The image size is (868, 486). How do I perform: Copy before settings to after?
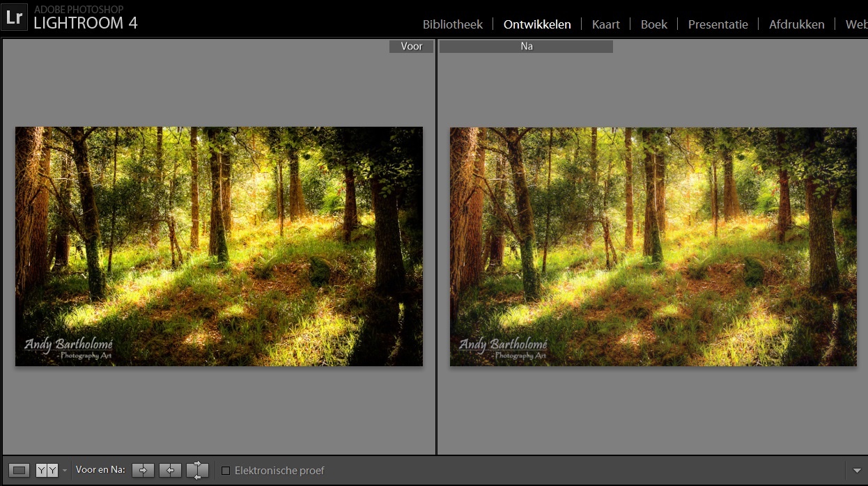point(143,471)
